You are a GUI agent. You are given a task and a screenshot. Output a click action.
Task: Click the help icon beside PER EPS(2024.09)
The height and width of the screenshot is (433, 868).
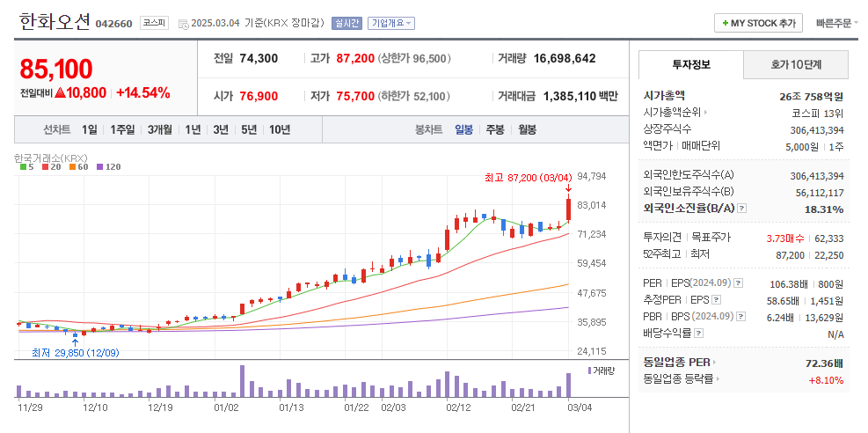[739, 283]
